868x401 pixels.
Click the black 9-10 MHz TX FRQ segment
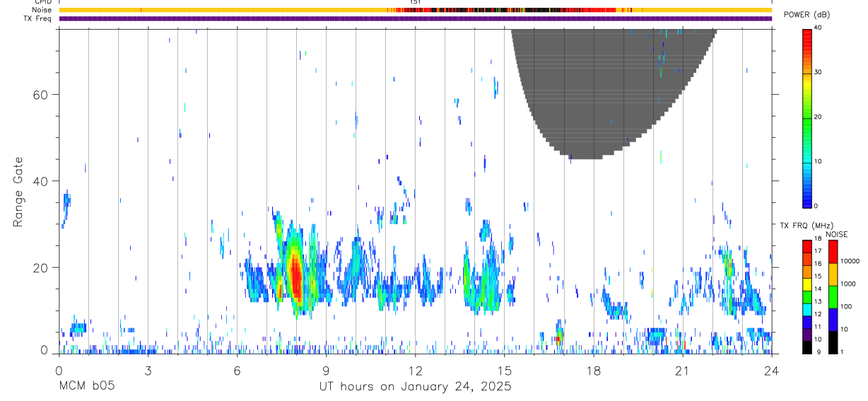coord(807,347)
